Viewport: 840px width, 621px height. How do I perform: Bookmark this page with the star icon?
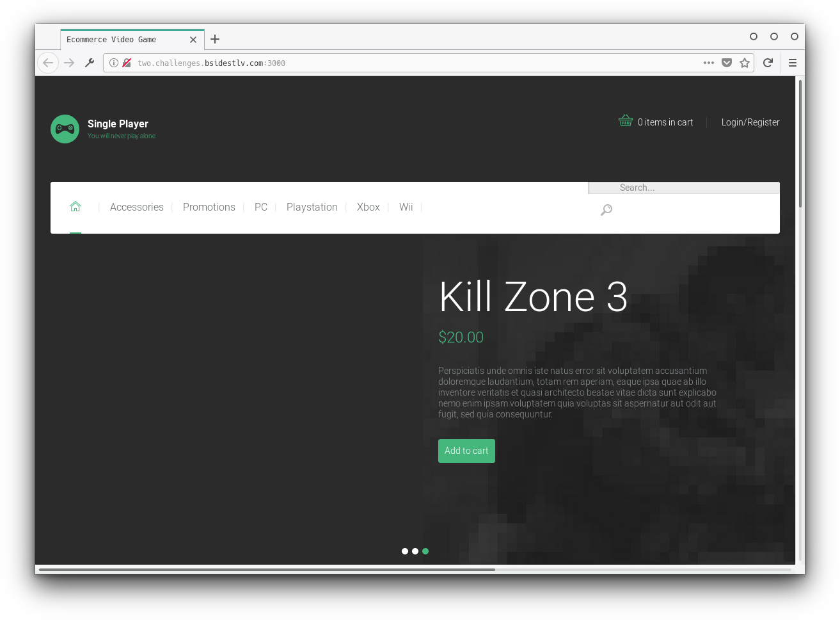(x=745, y=63)
